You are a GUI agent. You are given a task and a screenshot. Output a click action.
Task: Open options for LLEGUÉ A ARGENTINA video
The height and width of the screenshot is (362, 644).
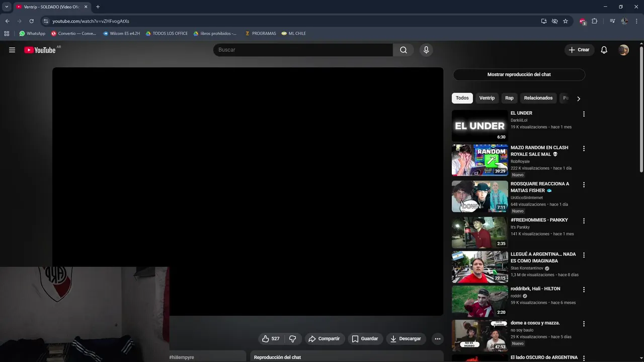tap(584, 255)
